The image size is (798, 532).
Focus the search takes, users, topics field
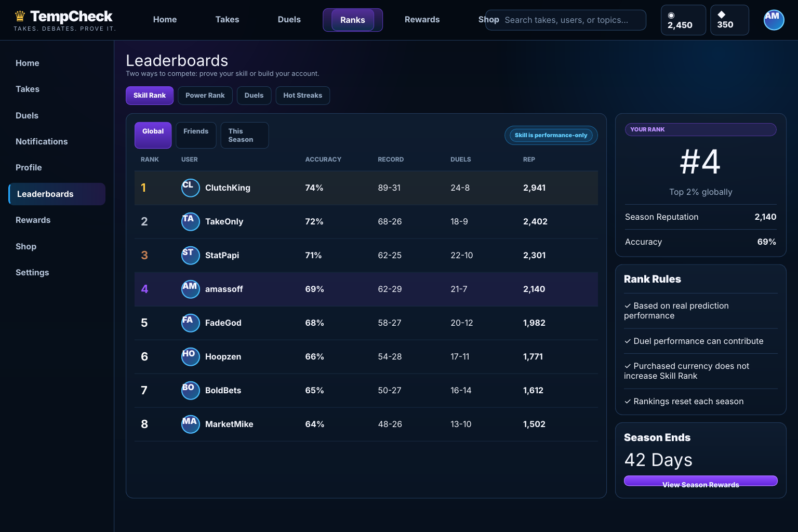pyautogui.click(x=566, y=20)
